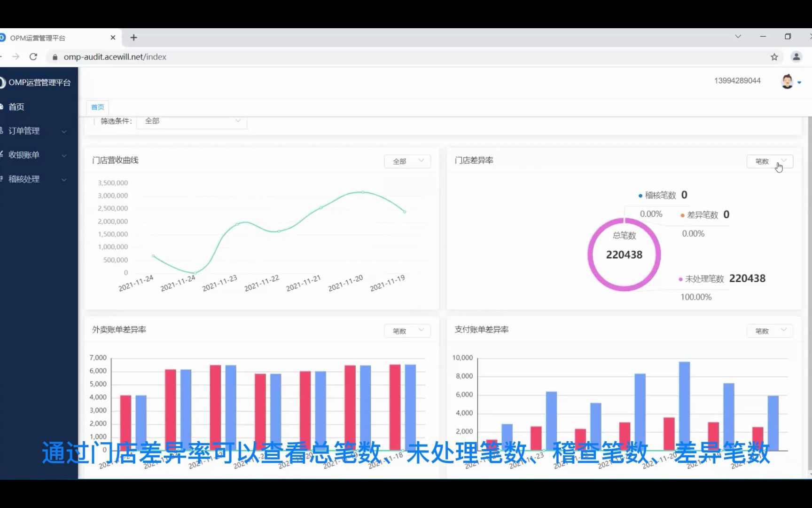This screenshot has width=812, height=508.
Task: Click the forward navigation arrow
Action: (x=16, y=57)
